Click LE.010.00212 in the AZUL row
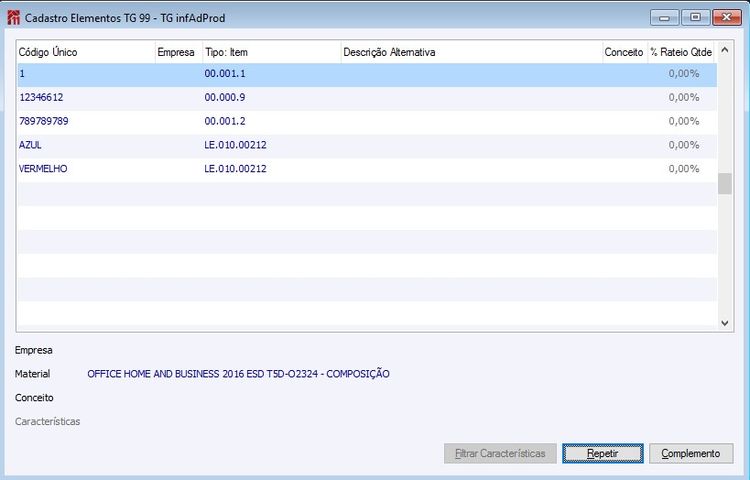750x480 pixels. tap(235, 145)
